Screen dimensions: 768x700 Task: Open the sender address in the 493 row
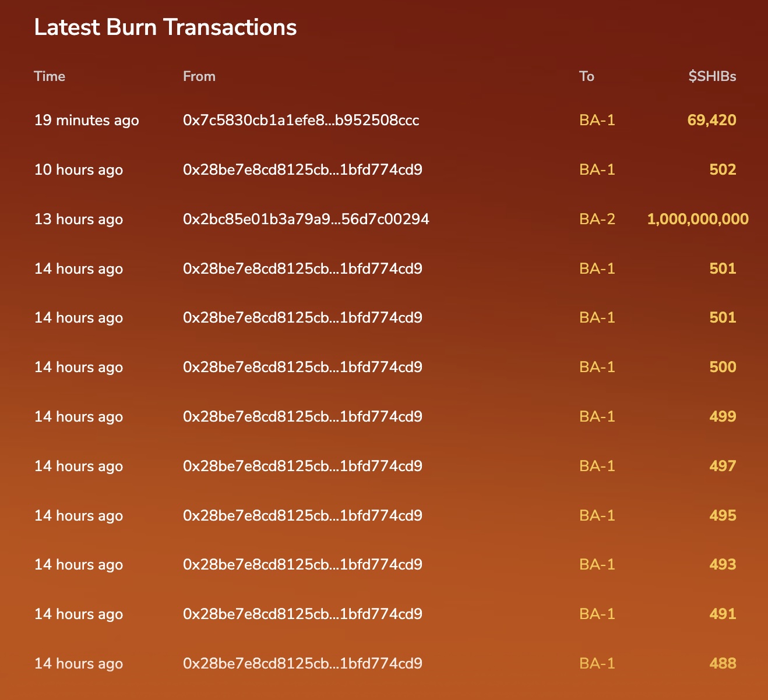302,565
